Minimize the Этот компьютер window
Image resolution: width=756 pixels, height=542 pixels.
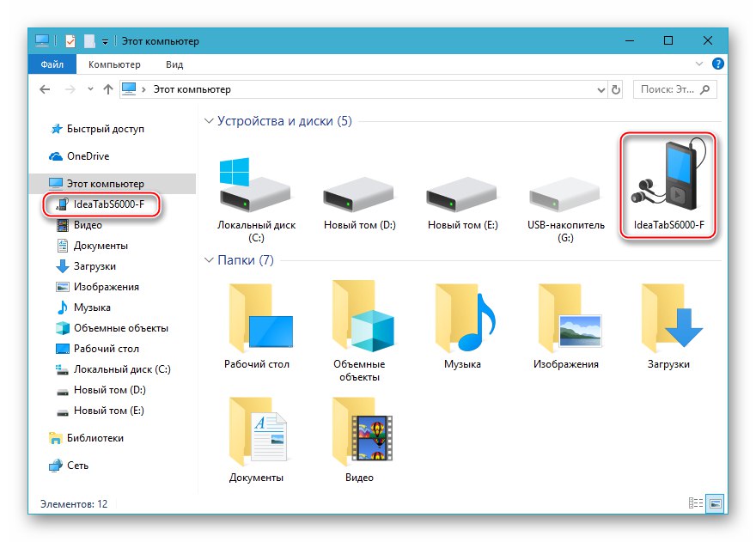click(630, 41)
